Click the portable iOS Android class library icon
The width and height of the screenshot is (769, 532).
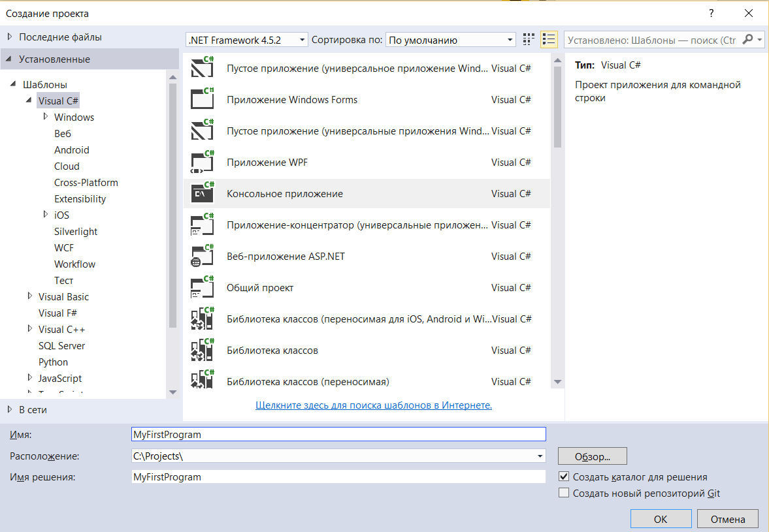[202, 319]
